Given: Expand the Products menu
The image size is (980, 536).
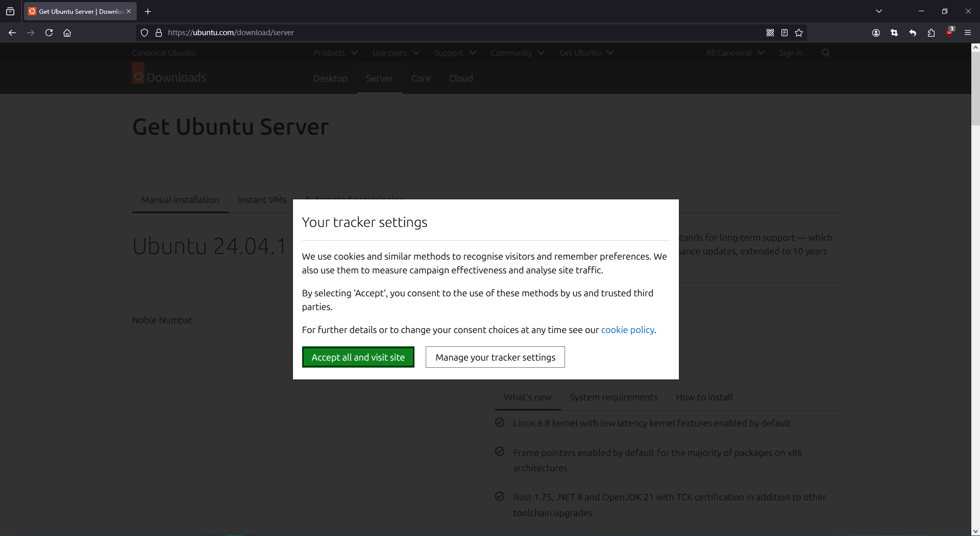Looking at the screenshot, I should (335, 53).
